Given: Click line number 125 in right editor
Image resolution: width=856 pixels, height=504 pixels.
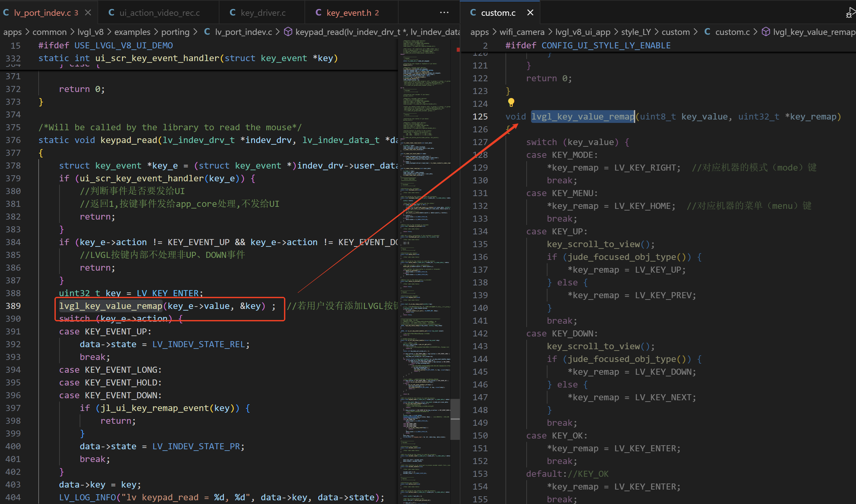Looking at the screenshot, I should tap(480, 117).
